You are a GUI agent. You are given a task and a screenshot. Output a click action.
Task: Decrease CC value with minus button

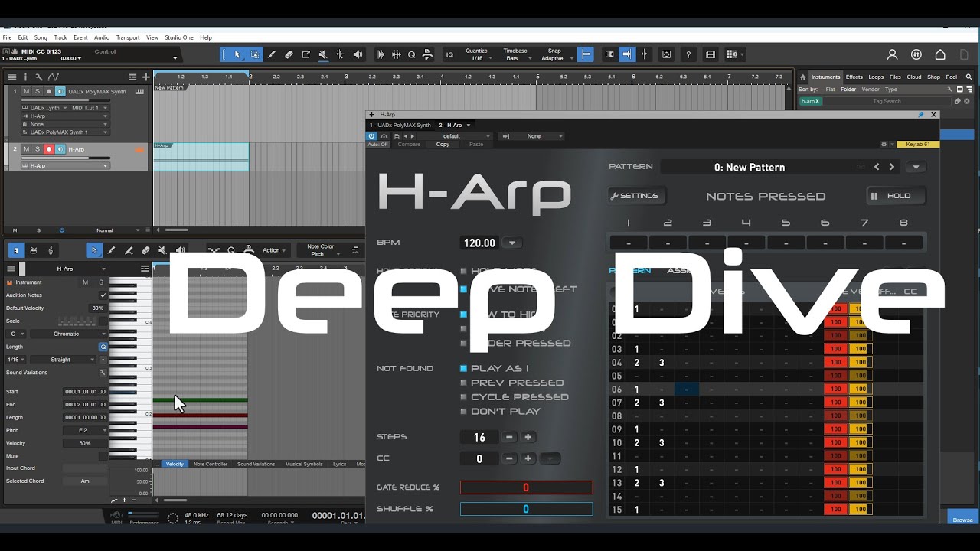pyautogui.click(x=510, y=458)
